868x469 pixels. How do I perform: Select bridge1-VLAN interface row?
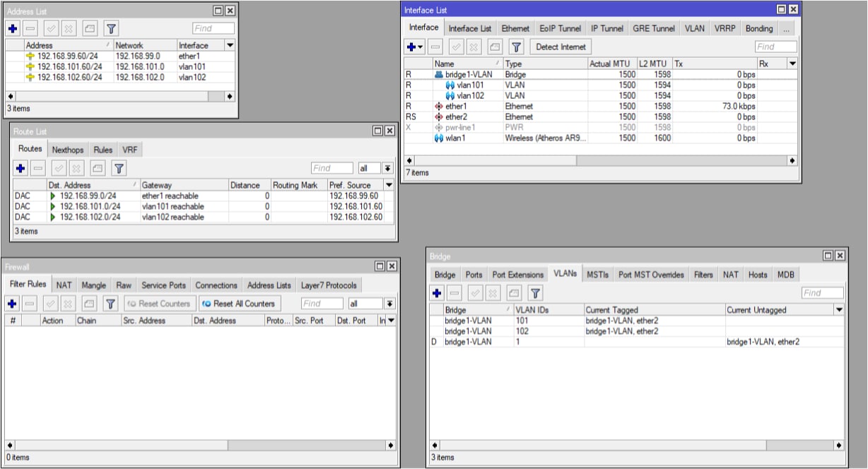tap(601, 74)
